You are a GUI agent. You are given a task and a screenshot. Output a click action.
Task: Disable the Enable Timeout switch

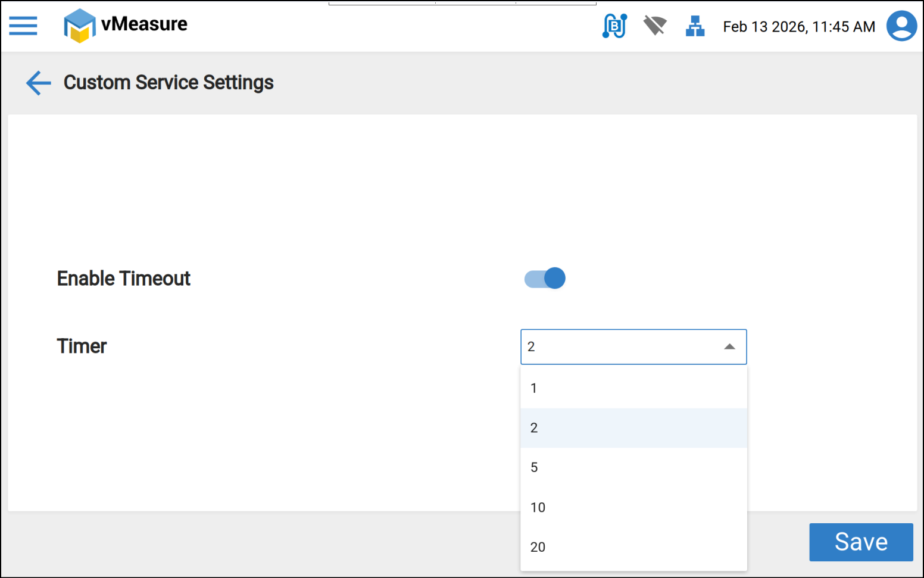click(x=545, y=278)
